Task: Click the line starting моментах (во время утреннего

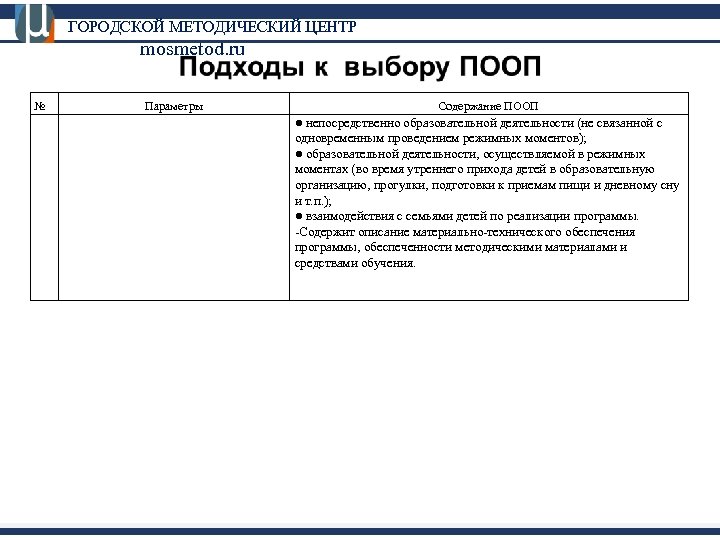Action: (475, 169)
